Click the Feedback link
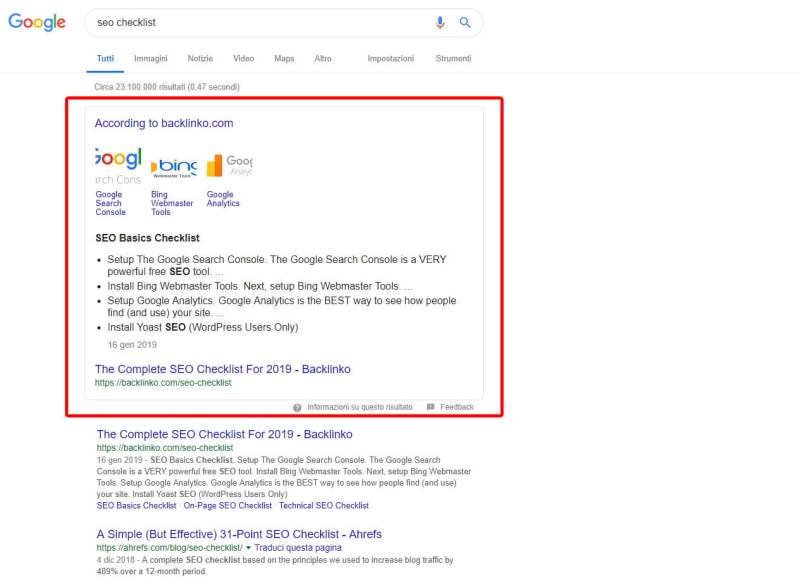800x583 pixels. (x=457, y=407)
